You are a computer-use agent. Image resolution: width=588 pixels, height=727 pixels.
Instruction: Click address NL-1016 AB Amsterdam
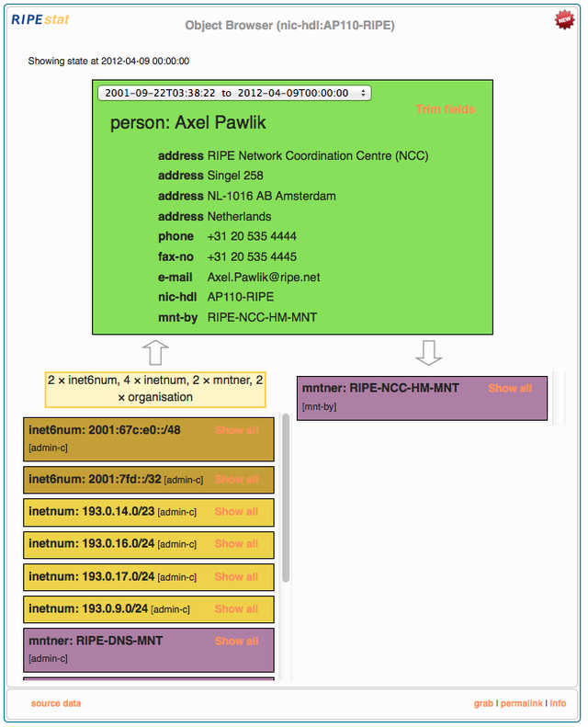(x=272, y=196)
